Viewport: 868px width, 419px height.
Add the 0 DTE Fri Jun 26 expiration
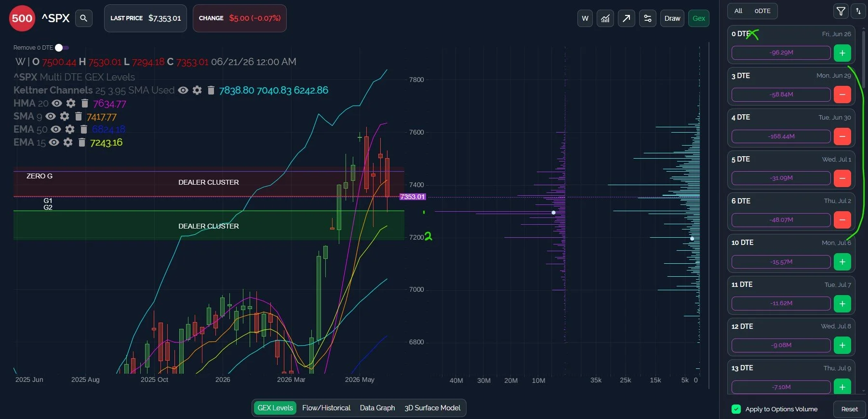(842, 53)
